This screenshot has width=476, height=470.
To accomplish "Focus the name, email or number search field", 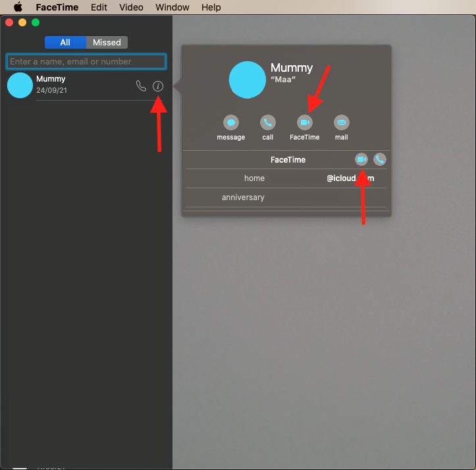I will [x=86, y=62].
